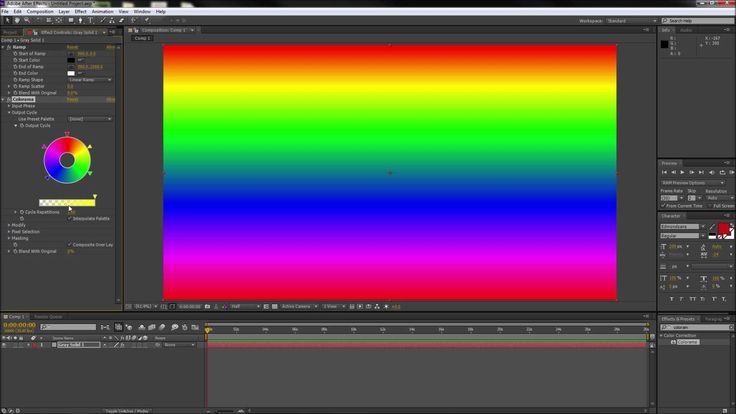This screenshot has width=736, height=414.
Task: Select the Puppet Pin tool
Action: pos(147,21)
